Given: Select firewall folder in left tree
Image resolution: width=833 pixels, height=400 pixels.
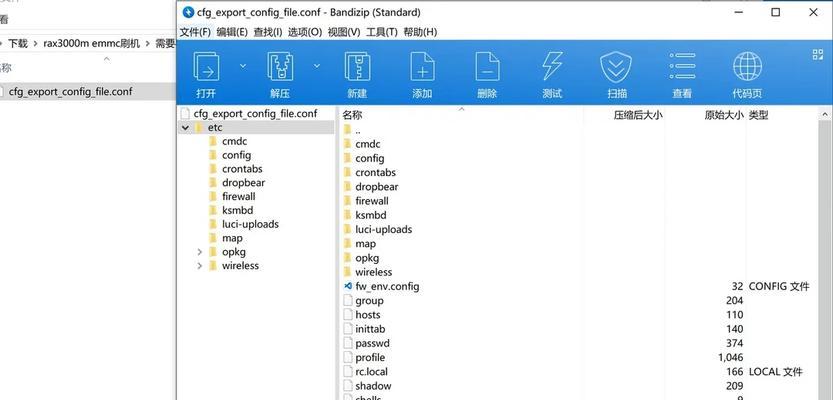Looking at the screenshot, I should tap(239, 197).
